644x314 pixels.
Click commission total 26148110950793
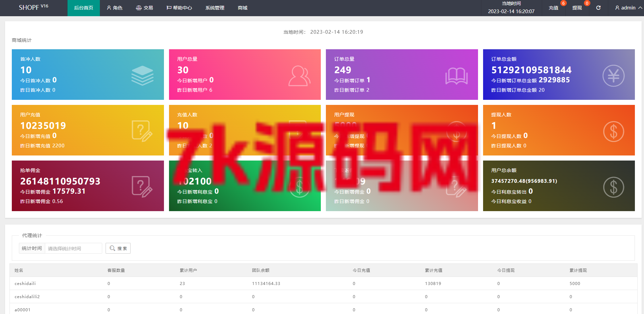point(60,181)
